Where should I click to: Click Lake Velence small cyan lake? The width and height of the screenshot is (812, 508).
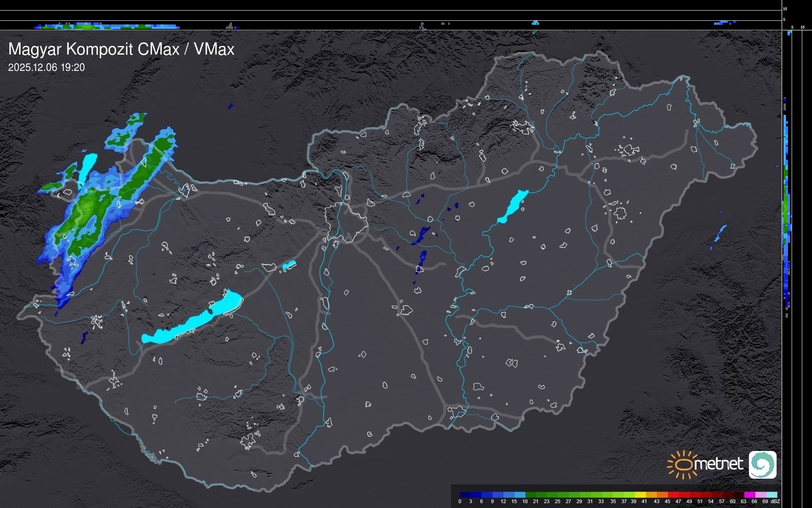point(289,265)
